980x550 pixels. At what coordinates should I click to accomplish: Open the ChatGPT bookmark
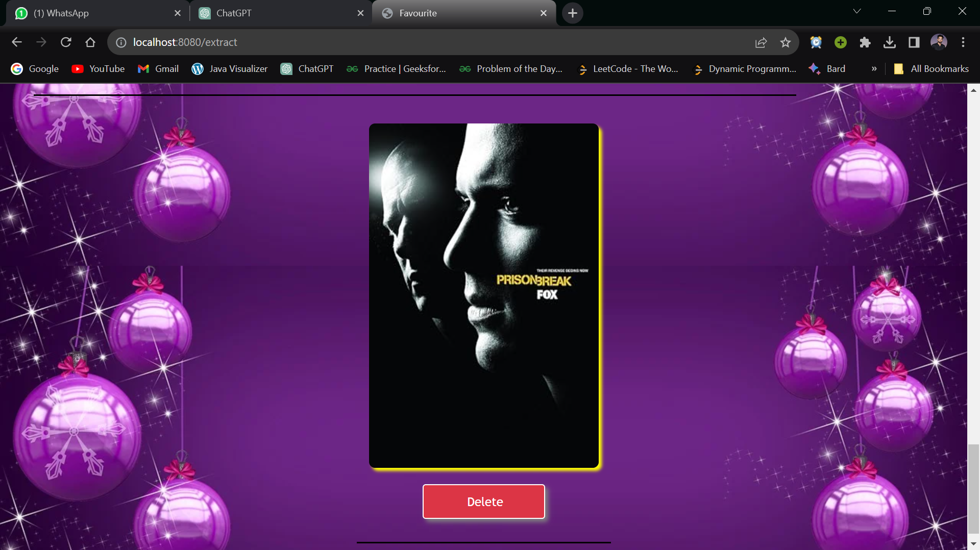pos(307,69)
